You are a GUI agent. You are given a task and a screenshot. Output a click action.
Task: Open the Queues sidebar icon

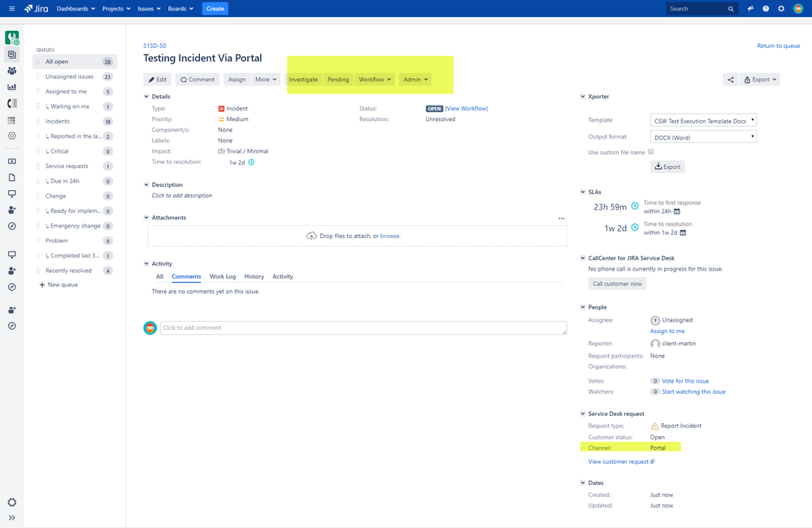click(x=12, y=54)
